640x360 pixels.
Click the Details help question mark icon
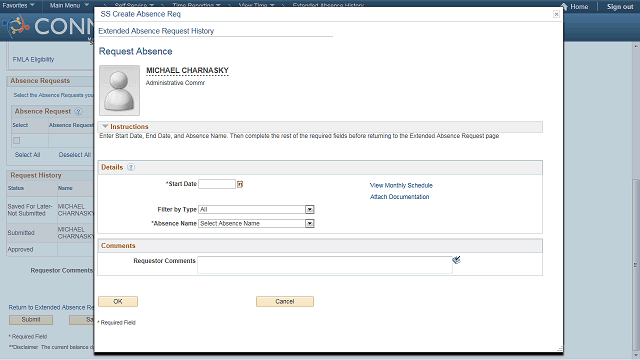(131, 167)
